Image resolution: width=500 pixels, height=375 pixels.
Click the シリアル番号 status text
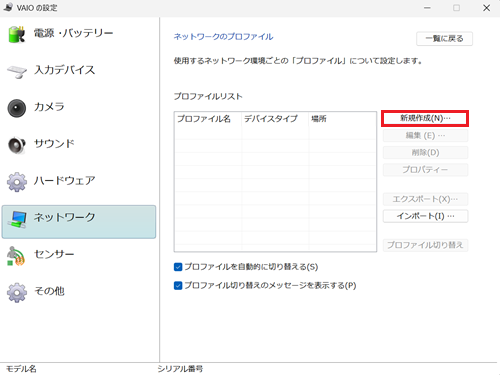pos(180,369)
